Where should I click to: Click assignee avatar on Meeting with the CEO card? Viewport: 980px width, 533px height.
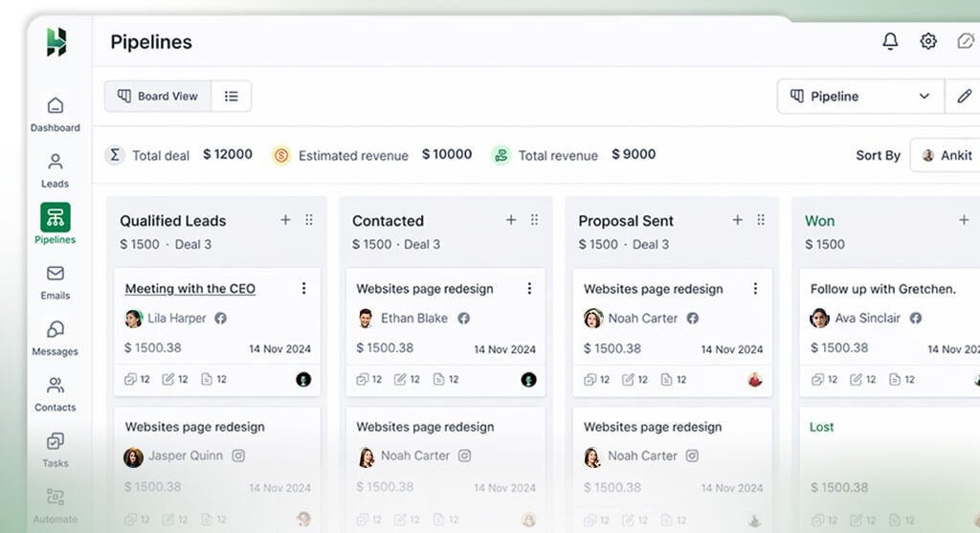pyautogui.click(x=303, y=379)
